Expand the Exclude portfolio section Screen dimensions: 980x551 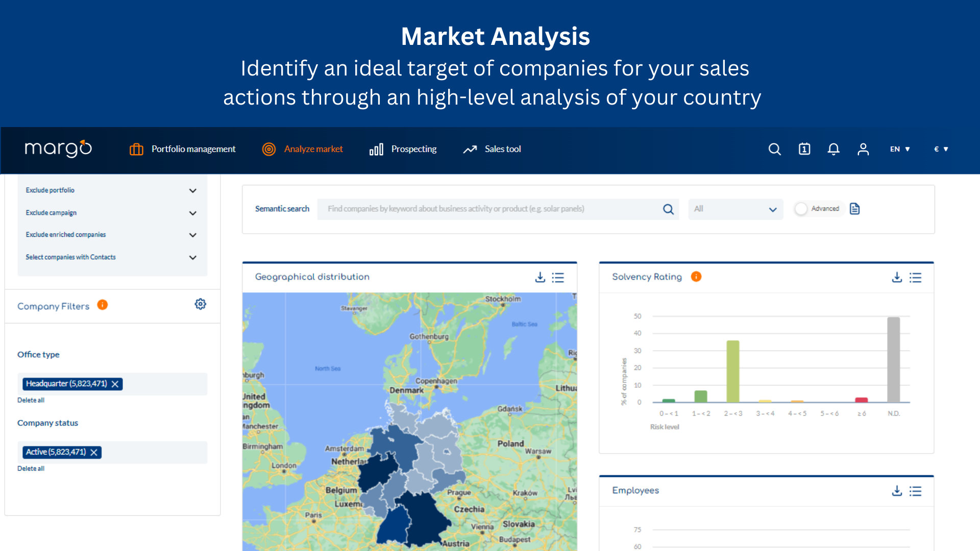192,190
